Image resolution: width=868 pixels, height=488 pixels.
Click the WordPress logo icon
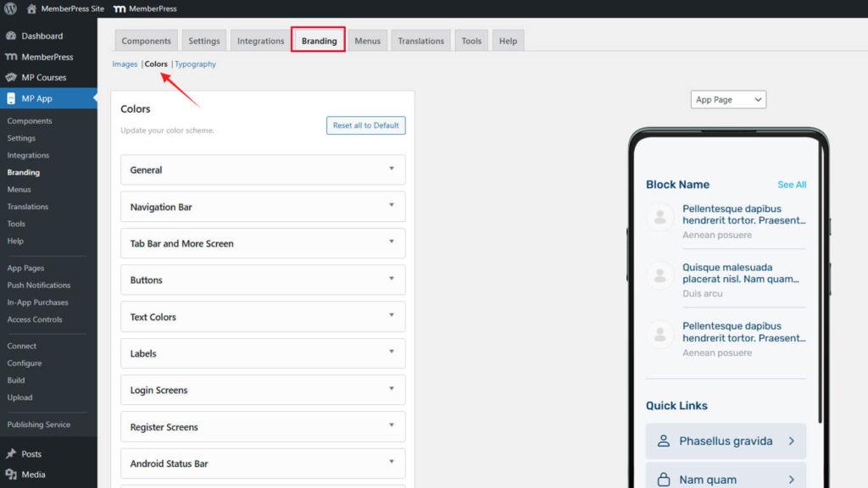(10, 8)
